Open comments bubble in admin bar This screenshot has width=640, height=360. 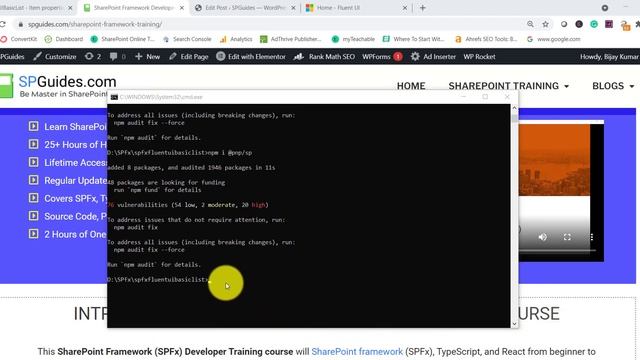click(118, 57)
